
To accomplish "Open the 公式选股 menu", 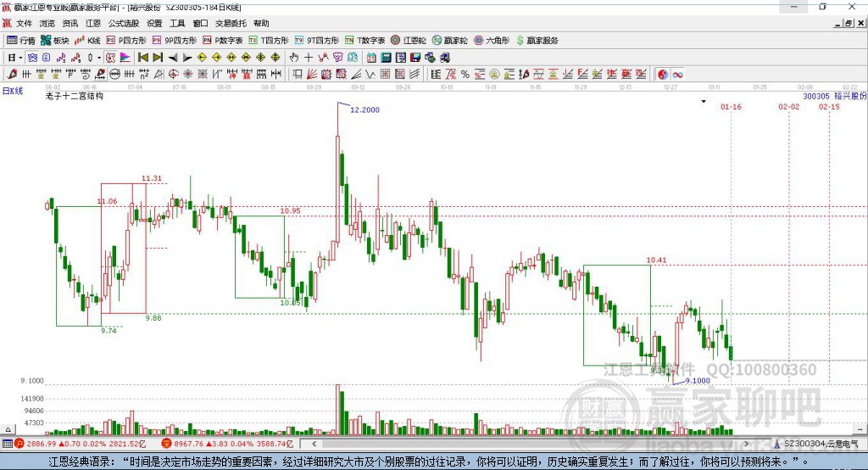I will click(124, 23).
